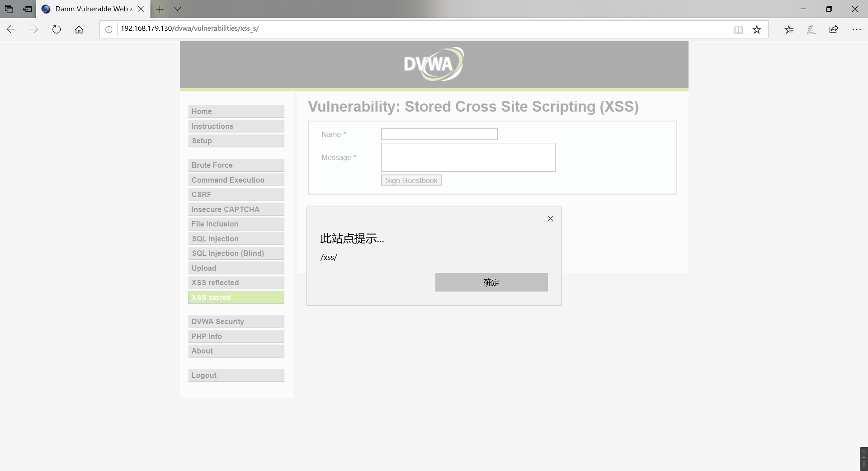Viewport: 868px width, 471px height.
Task: Click the DVWA logo
Action: pos(434,64)
